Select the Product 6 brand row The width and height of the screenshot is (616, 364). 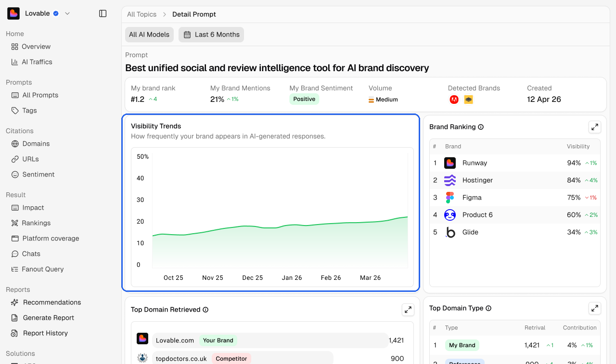coord(515,215)
